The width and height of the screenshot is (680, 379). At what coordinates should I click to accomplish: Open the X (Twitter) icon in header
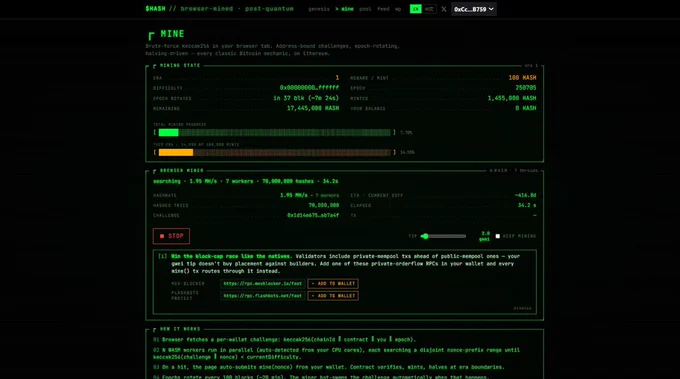[444, 9]
